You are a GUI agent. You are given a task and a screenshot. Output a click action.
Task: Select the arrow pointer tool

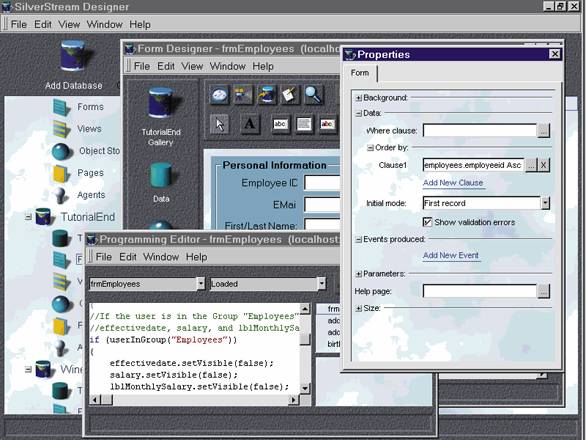point(219,124)
